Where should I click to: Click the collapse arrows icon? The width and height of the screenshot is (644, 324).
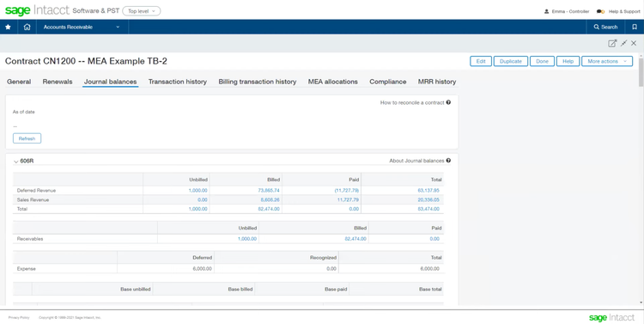point(624,43)
